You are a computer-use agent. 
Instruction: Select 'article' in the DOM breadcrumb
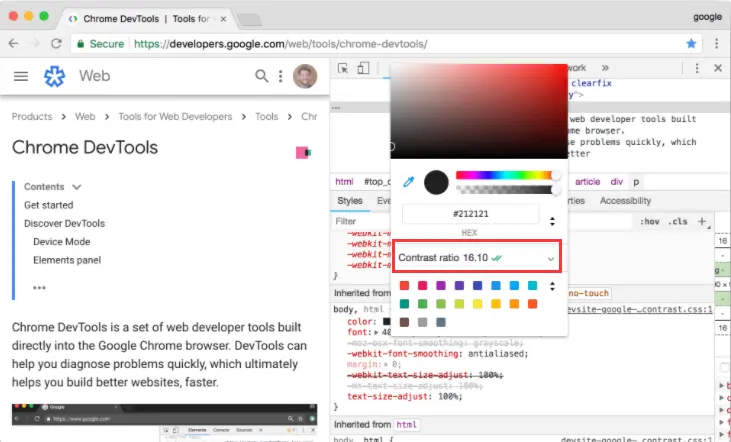coord(587,182)
